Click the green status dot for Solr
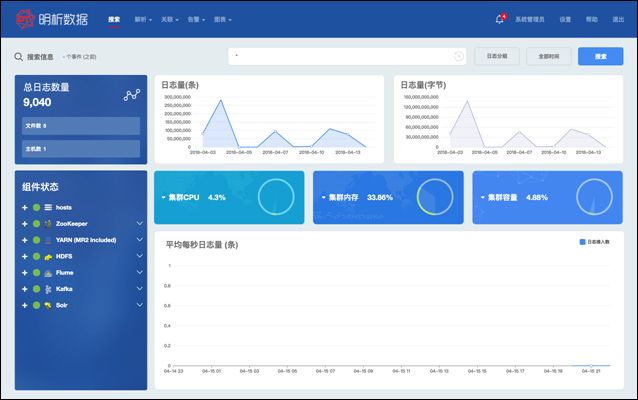This screenshot has width=638, height=400. [36, 305]
